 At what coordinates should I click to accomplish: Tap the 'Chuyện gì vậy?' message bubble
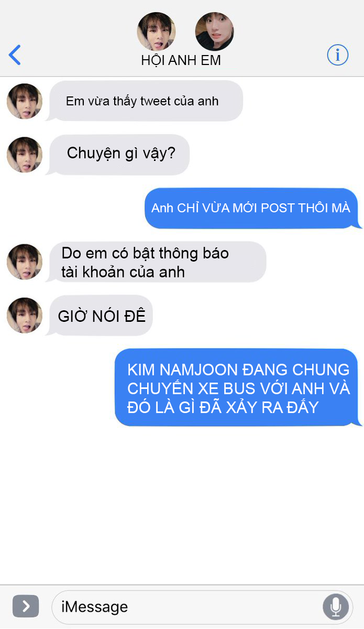tap(118, 155)
